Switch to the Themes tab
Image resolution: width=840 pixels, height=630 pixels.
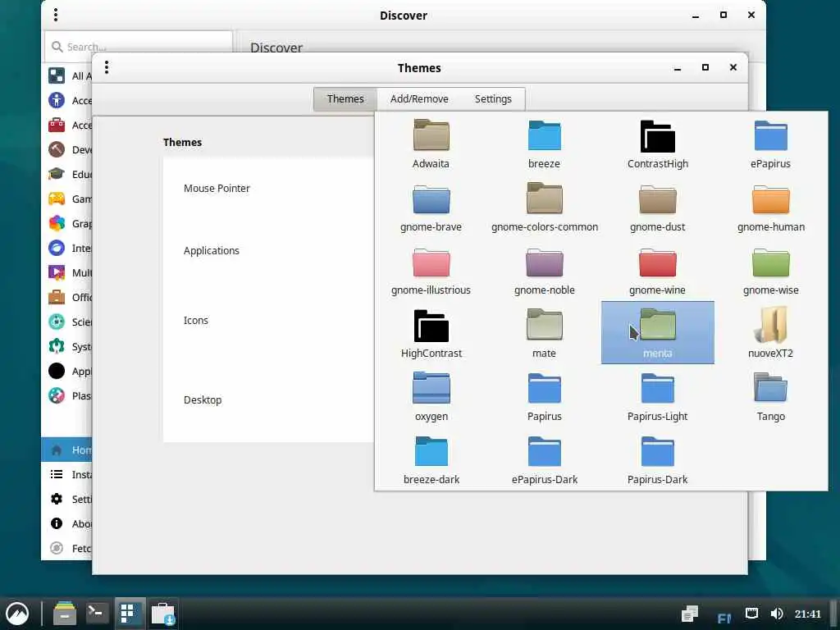(345, 99)
